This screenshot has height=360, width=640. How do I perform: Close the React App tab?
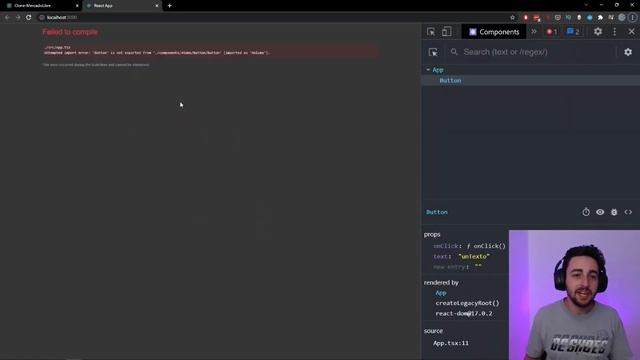(x=157, y=6)
